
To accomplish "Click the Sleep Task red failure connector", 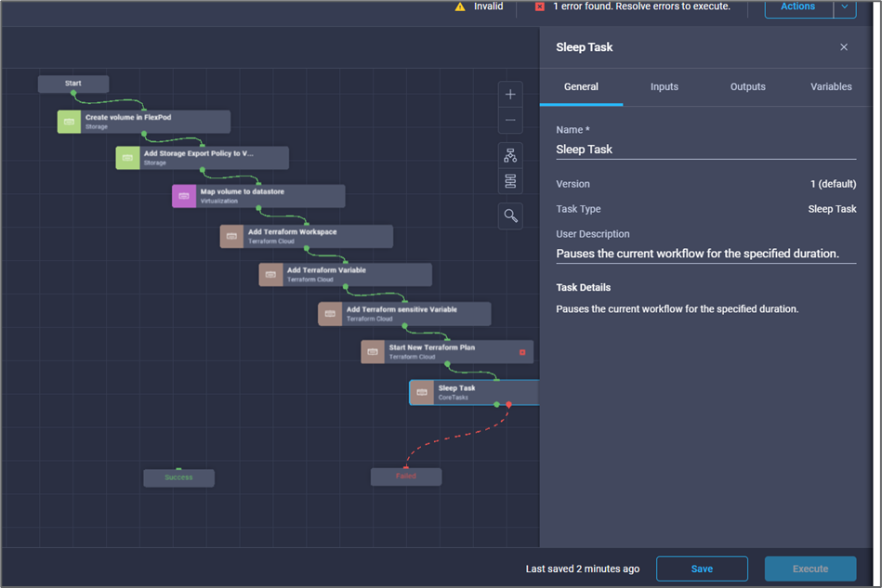I will (508, 404).
